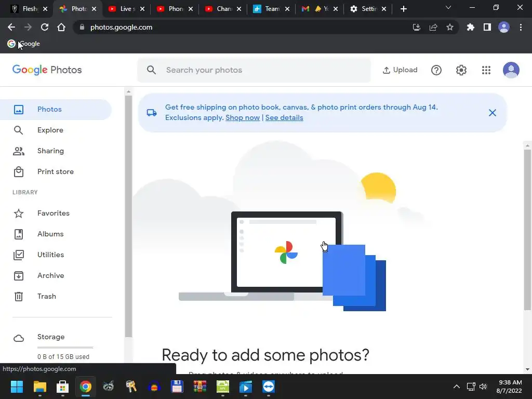Image resolution: width=532 pixels, height=399 pixels.
Task: Click the Print store bag icon
Action: 19,171
